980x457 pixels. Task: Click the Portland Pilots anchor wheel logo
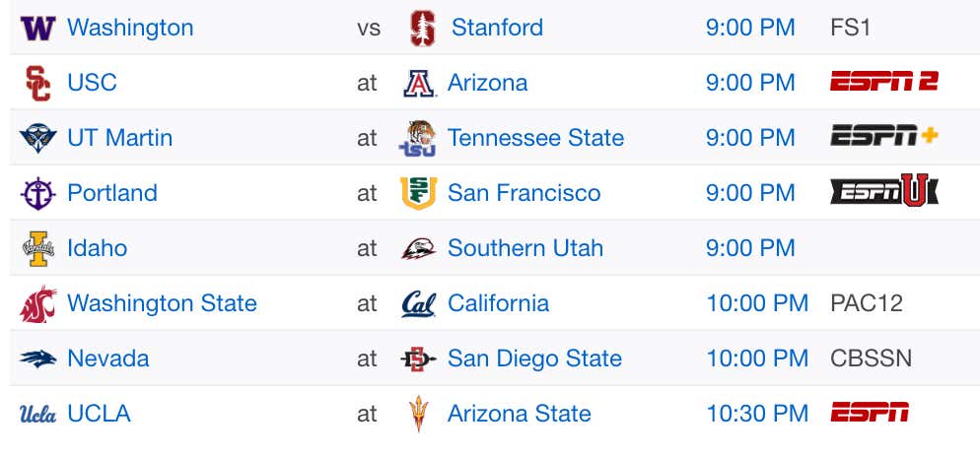(38, 193)
